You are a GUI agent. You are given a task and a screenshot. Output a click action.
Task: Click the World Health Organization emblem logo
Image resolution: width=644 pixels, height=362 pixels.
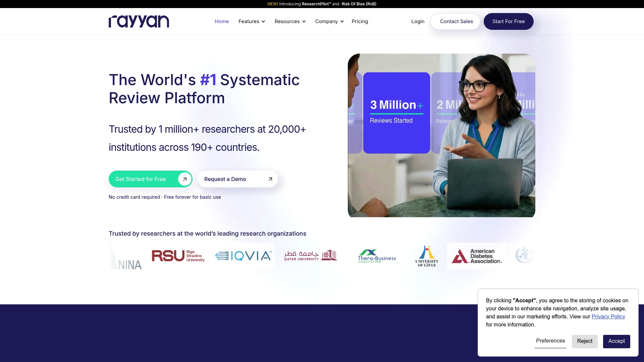[x=524, y=255]
